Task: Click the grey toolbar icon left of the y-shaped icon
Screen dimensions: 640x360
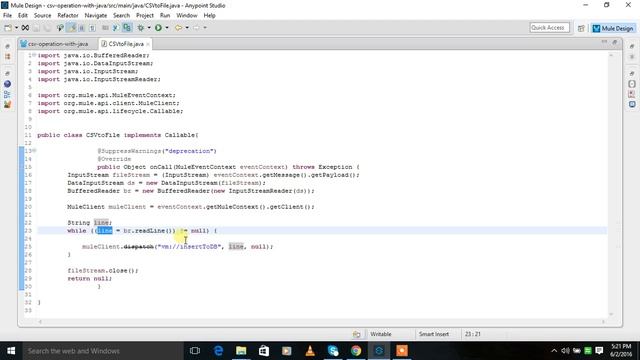Action: pyautogui.click(x=105, y=28)
